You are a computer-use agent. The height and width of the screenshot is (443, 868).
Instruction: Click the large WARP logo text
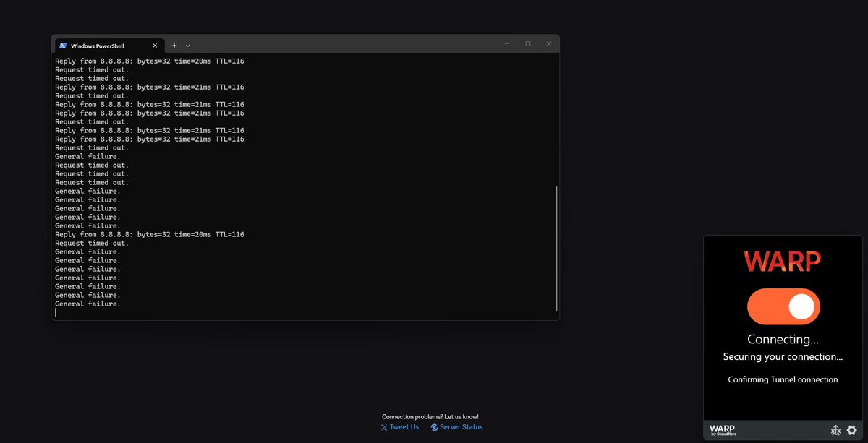[783, 261]
